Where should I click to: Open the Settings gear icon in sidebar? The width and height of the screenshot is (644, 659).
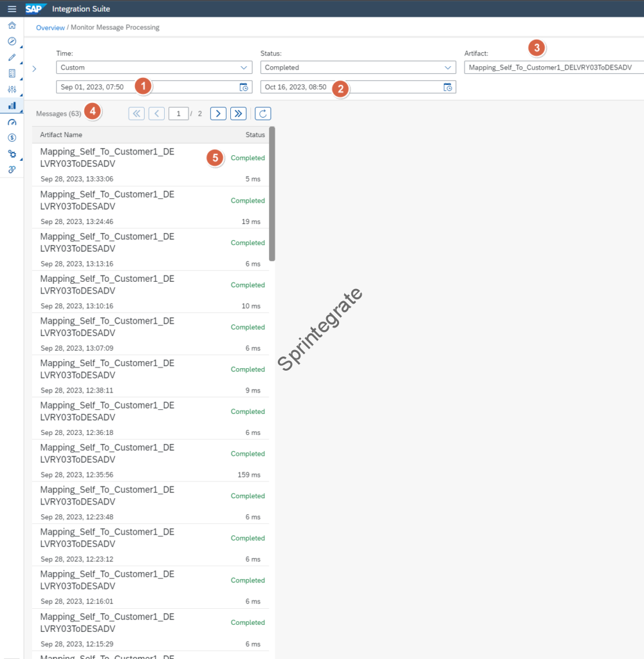click(x=12, y=154)
